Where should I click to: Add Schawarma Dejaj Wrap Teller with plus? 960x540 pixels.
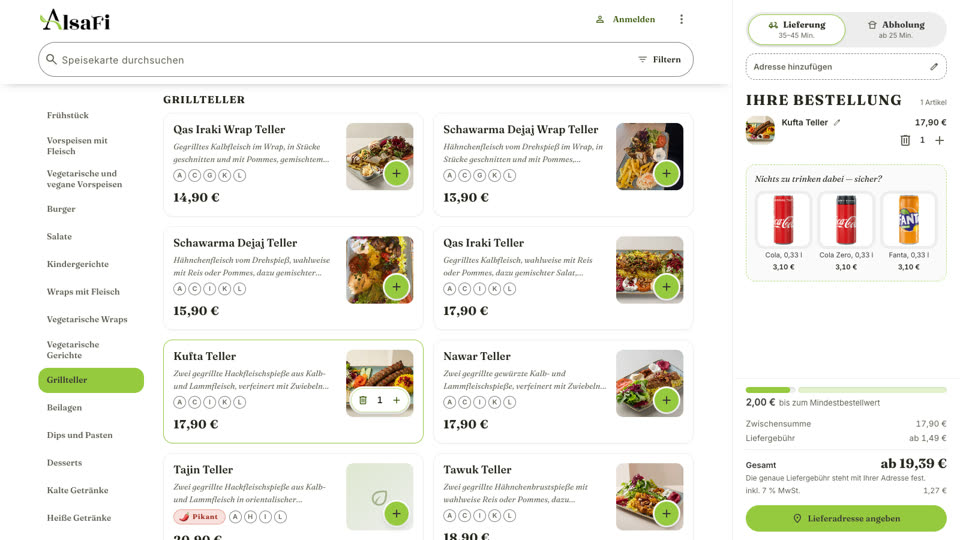[666, 174]
